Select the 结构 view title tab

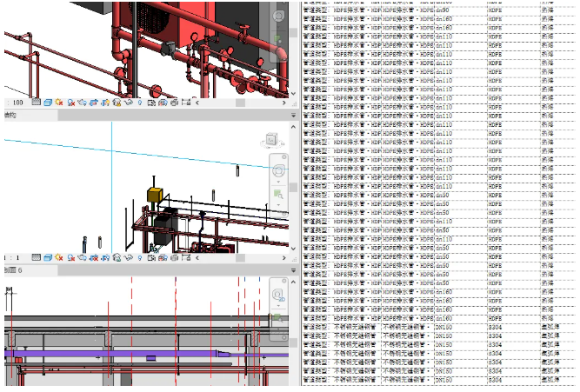pyautogui.click(x=30, y=116)
